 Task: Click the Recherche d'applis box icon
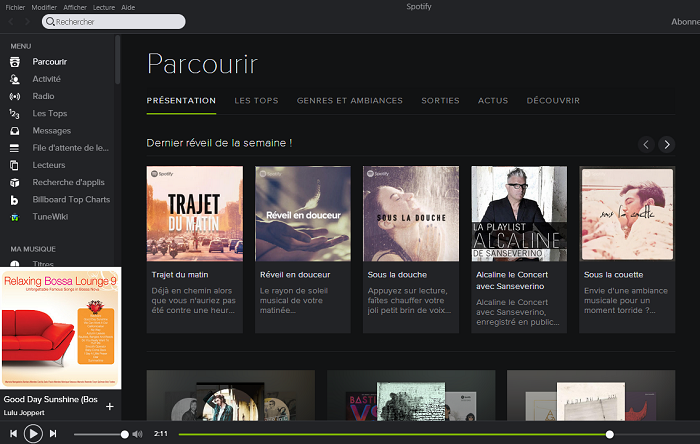pyautogui.click(x=15, y=182)
